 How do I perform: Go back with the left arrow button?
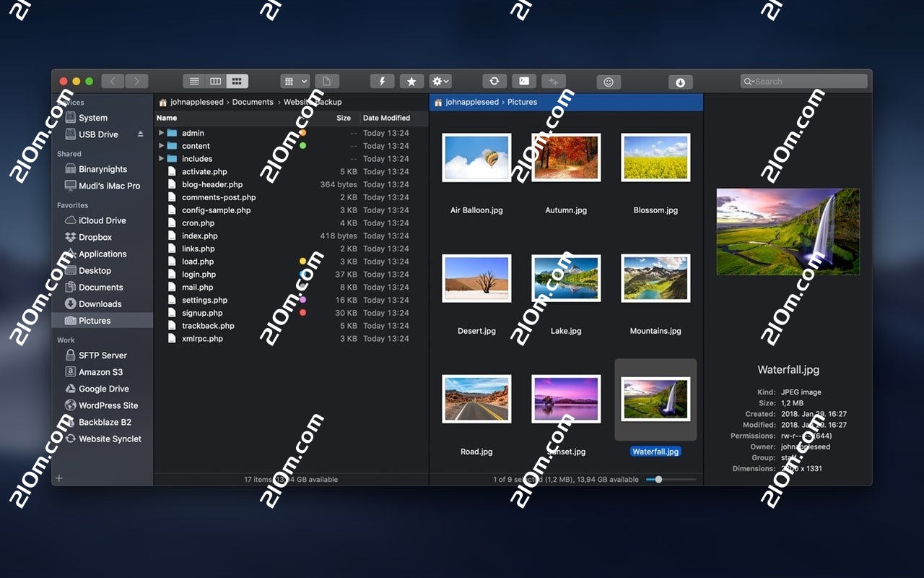(x=113, y=82)
